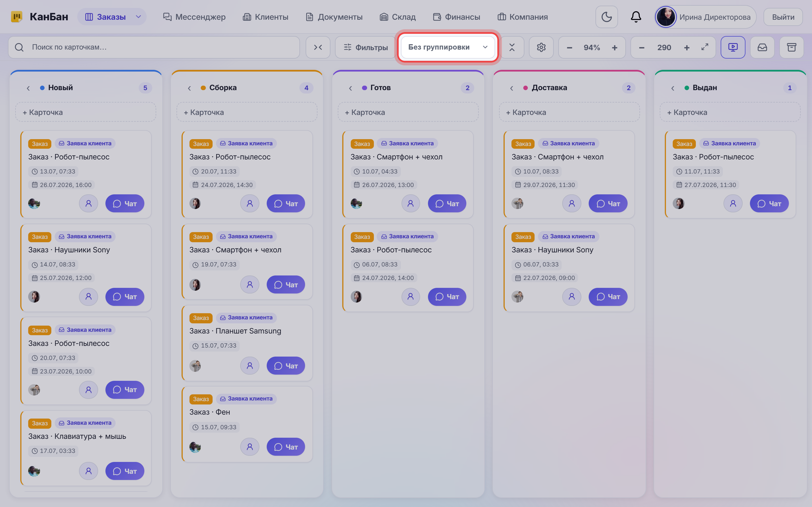Open notifications via the bell icon
The height and width of the screenshot is (507, 812).
(x=636, y=17)
